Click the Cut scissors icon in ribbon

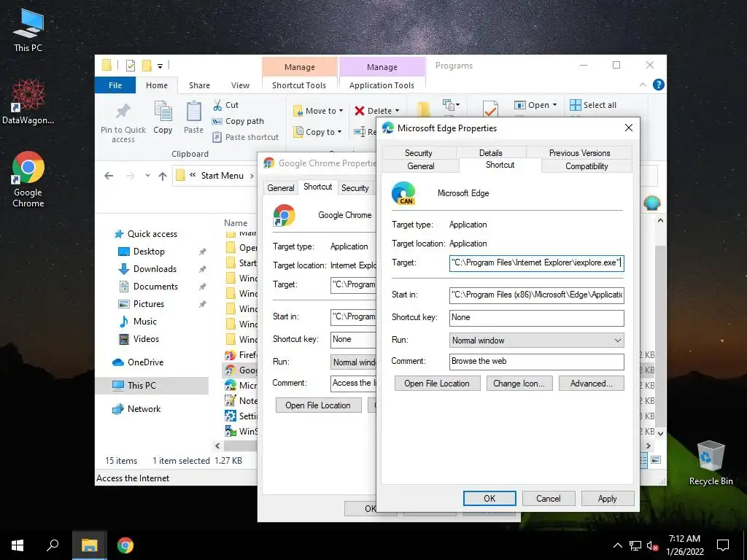coord(217,105)
